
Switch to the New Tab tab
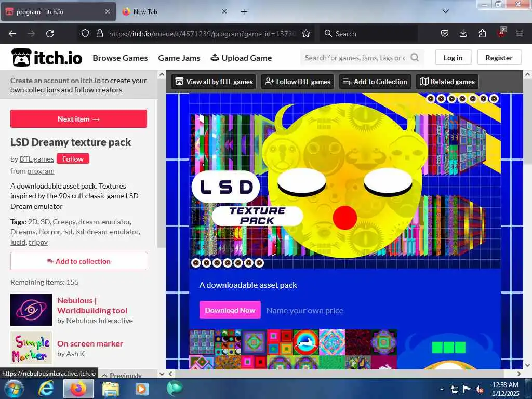coord(174,11)
